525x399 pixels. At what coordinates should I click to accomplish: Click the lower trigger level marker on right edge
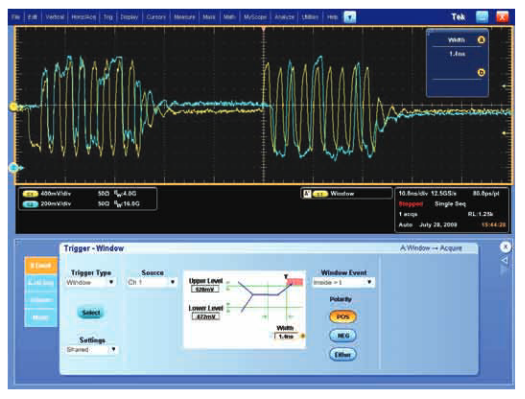point(504,133)
